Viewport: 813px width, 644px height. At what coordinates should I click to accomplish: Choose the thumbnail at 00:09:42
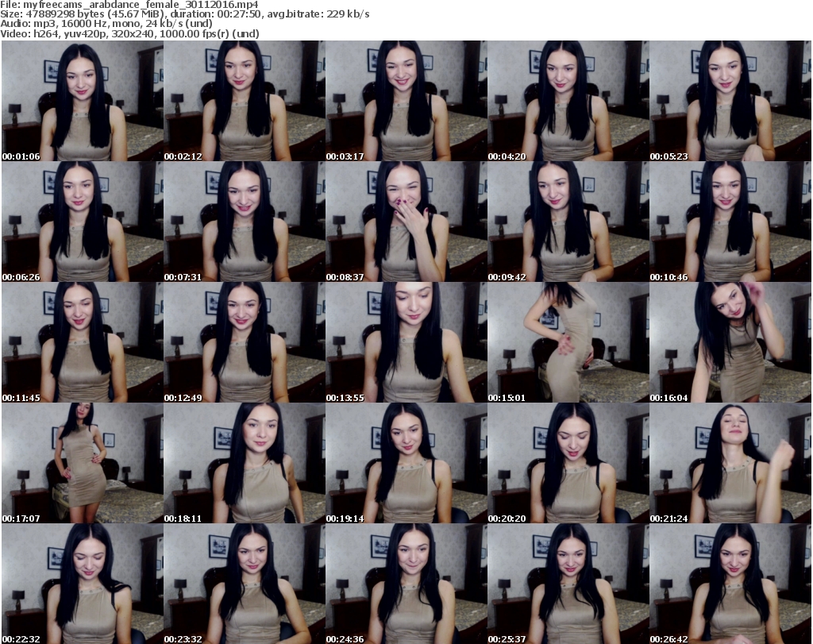coord(568,222)
